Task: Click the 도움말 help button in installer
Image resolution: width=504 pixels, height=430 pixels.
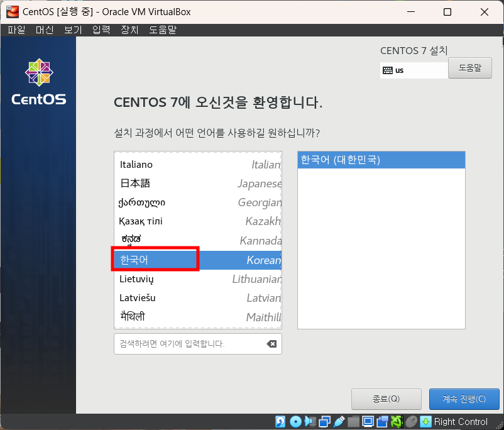Action: (x=470, y=68)
